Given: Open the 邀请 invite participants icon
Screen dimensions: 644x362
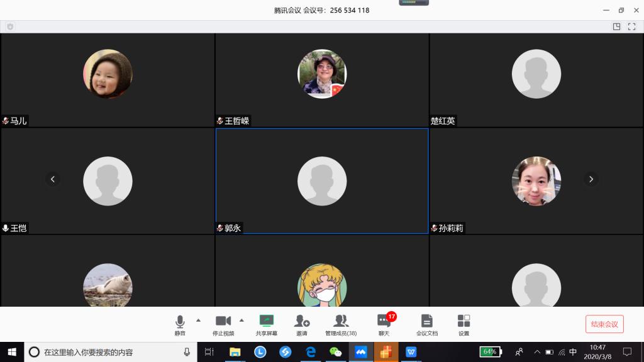Looking at the screenshot, I should (x=302, y=324).
